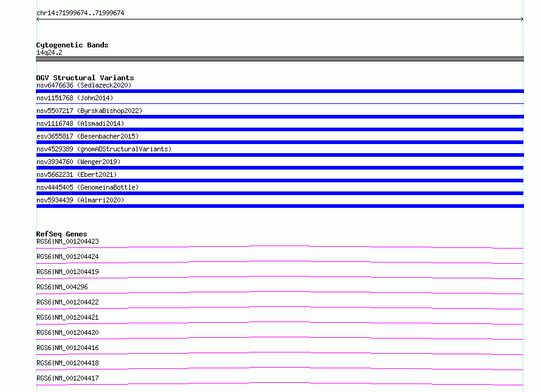Viewport: 541px width, 392px height.
Task: Click the blue bar under esv3655817
Action: coord(280,142)
